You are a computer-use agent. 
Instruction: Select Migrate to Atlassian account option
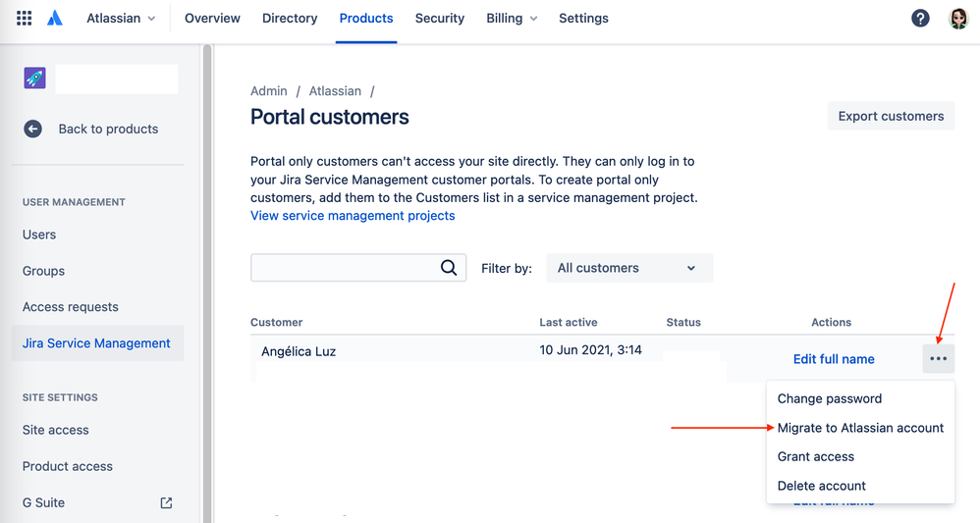[860, 428]
